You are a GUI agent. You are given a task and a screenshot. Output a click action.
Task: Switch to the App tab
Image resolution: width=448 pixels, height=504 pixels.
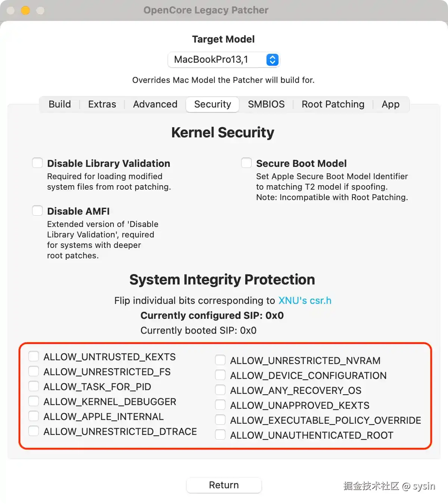point(390,104)
